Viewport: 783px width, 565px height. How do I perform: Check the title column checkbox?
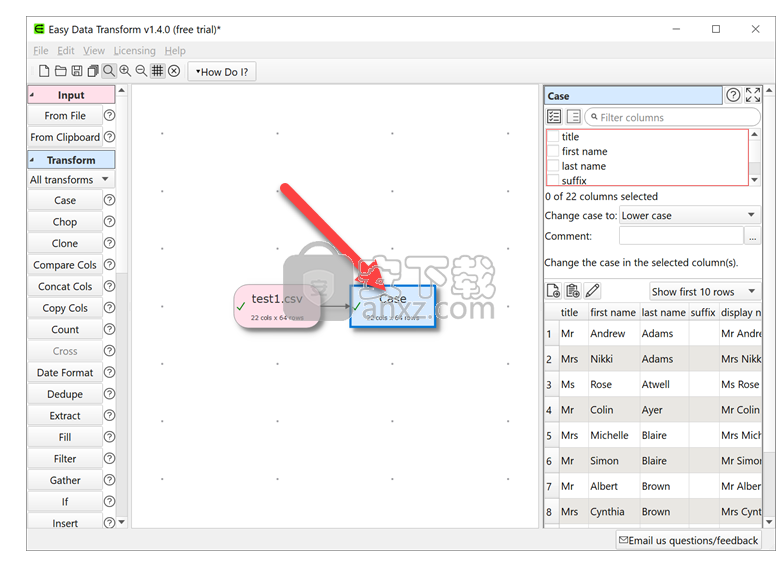(553, 137)
